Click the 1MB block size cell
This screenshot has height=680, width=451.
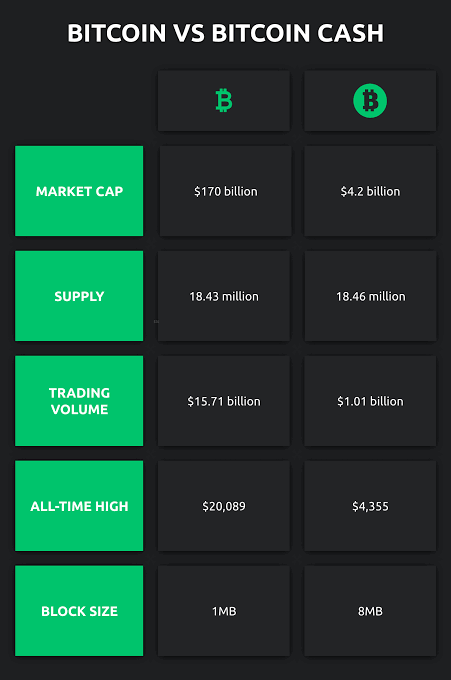(x=224, y=611)
